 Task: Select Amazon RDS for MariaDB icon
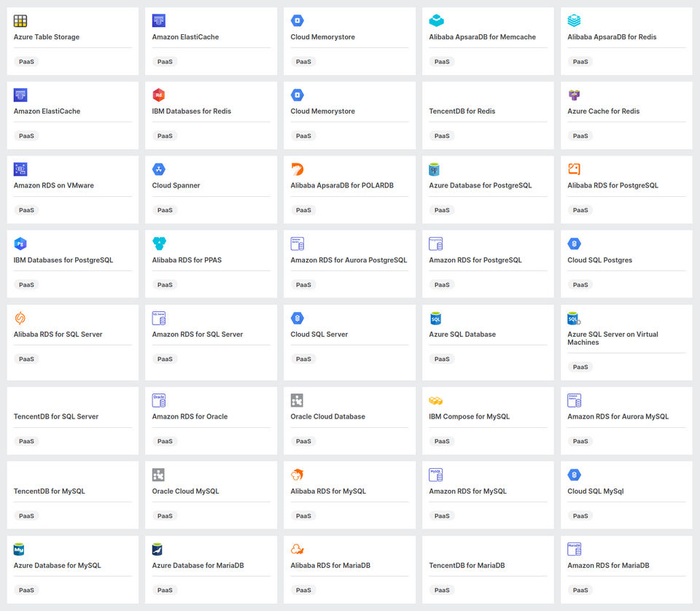(574, 549)
